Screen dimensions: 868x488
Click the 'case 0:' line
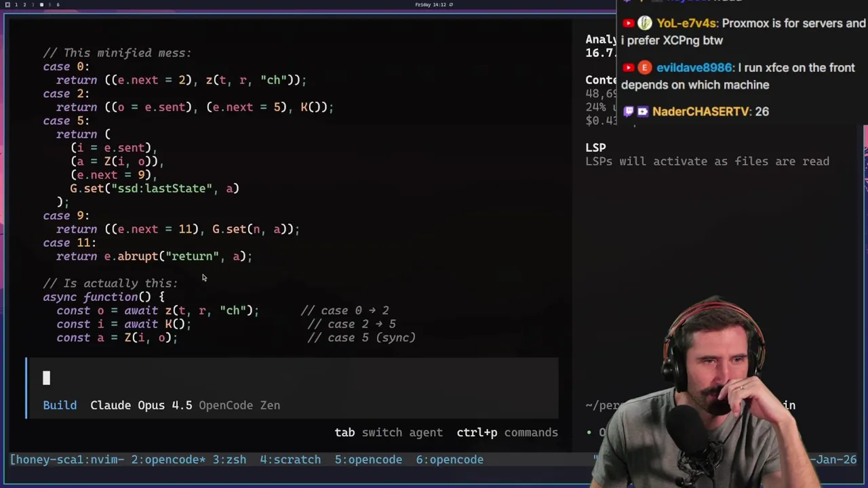click(66, 66)
